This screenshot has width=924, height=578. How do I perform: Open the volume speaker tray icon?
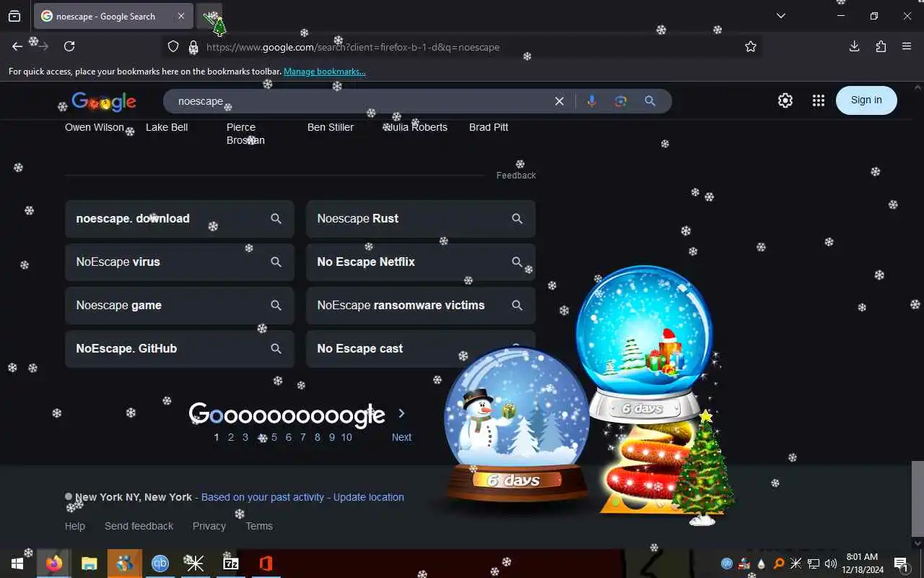pyautogui.click(x=831, y=564)
